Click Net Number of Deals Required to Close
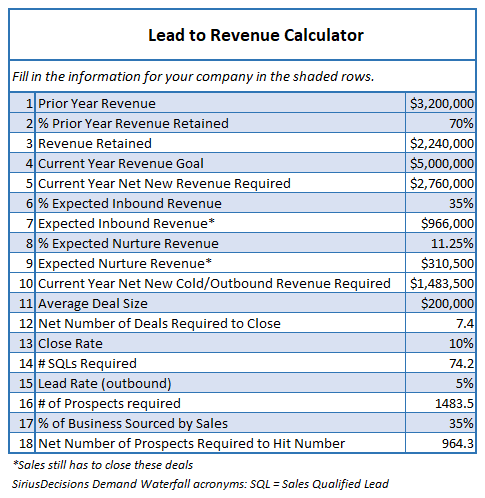 click(159, 323)
